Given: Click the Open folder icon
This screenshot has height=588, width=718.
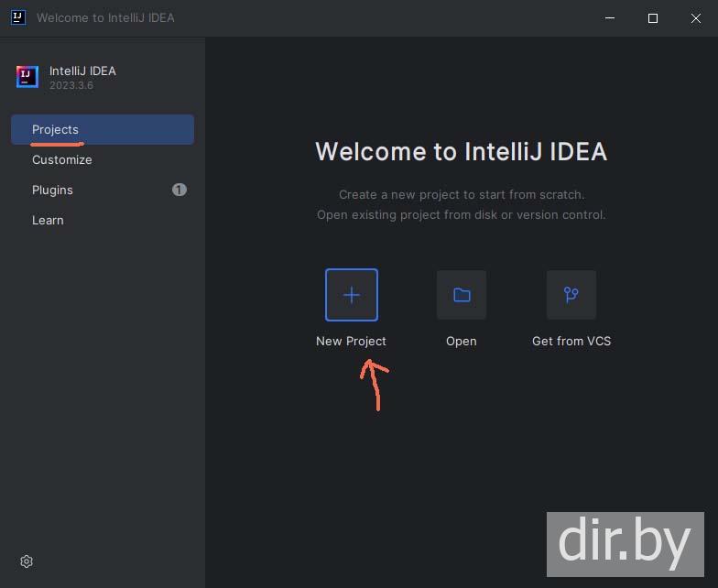Looking at the screenshot, I should click(462, 295).
